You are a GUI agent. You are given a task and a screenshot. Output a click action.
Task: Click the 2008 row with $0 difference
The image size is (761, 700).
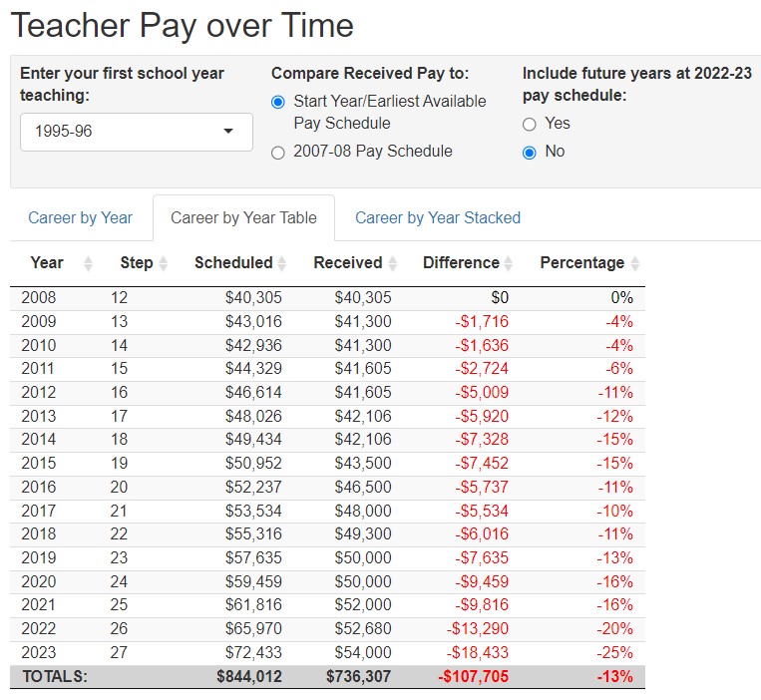[327, 297]
